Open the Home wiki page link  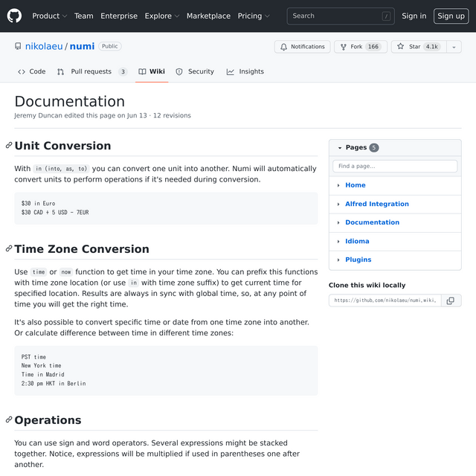[356, 185]
